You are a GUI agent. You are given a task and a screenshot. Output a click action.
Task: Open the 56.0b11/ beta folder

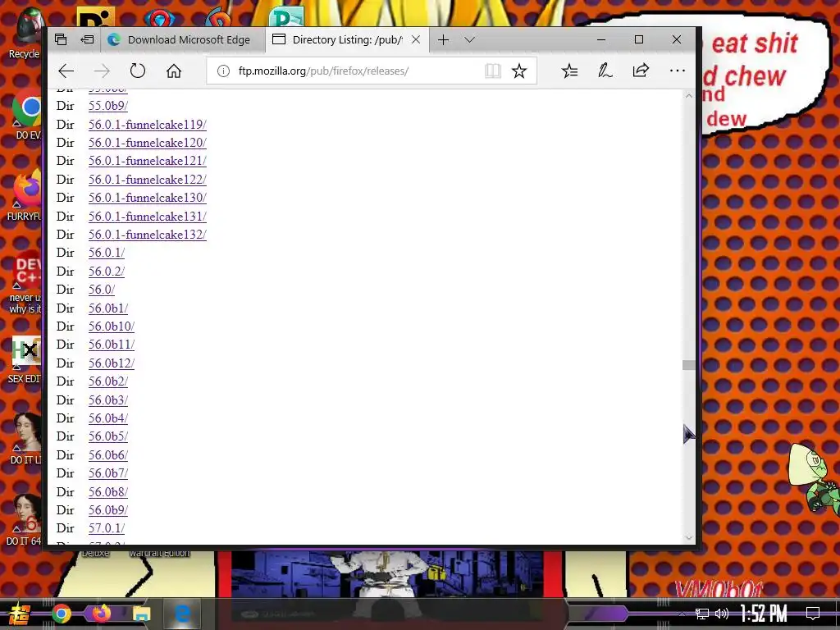[x=112, y=345]
